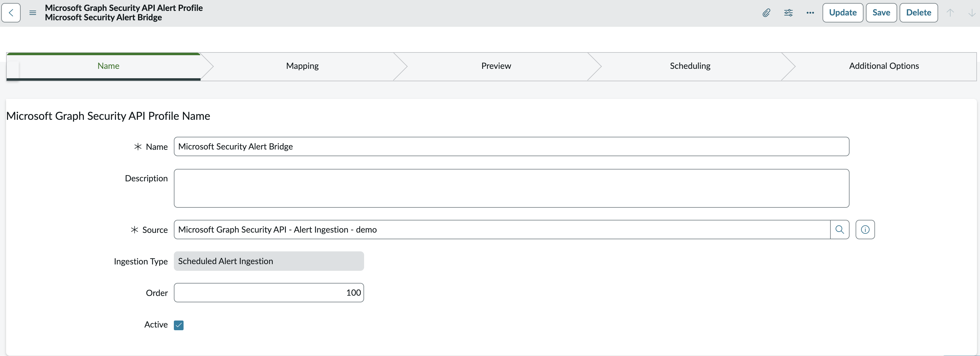Open the Additional Options step

[x=884, y=66]
